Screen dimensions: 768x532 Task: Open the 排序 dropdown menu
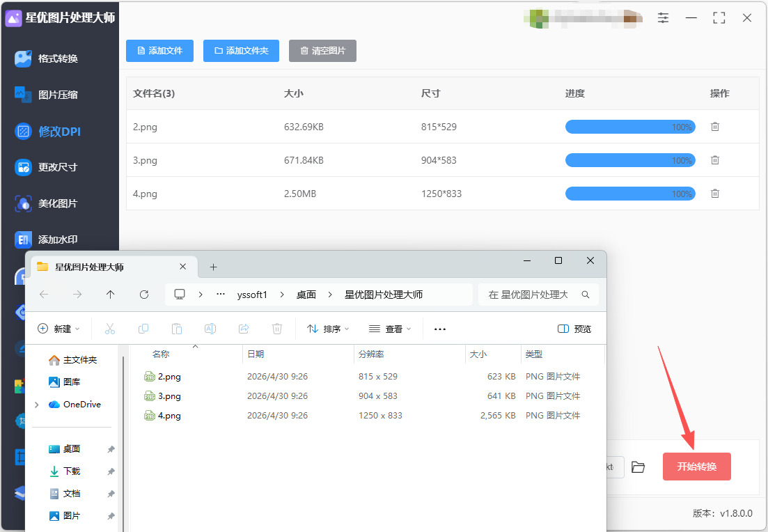328,329
